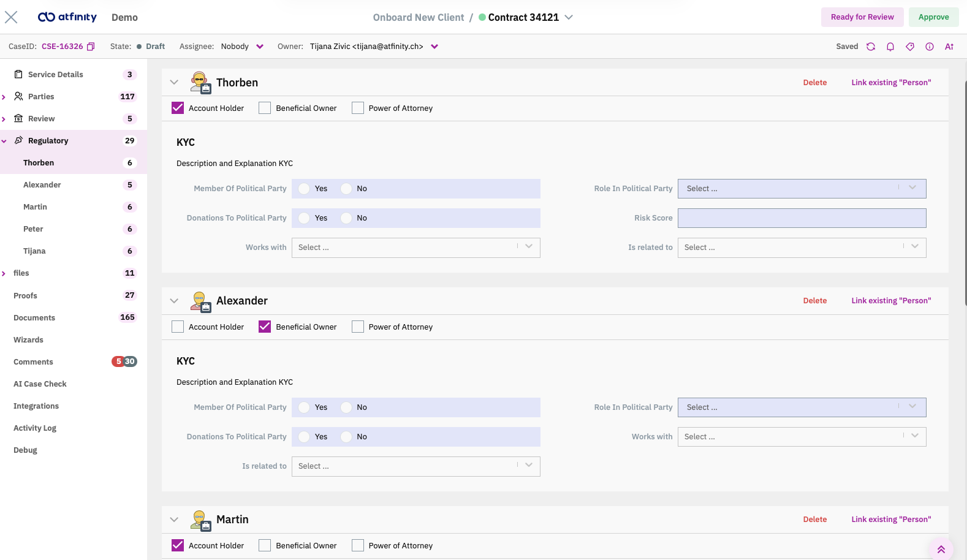967x560 pixels.
Task: Click the Ready for Review button
Action: 862,17
